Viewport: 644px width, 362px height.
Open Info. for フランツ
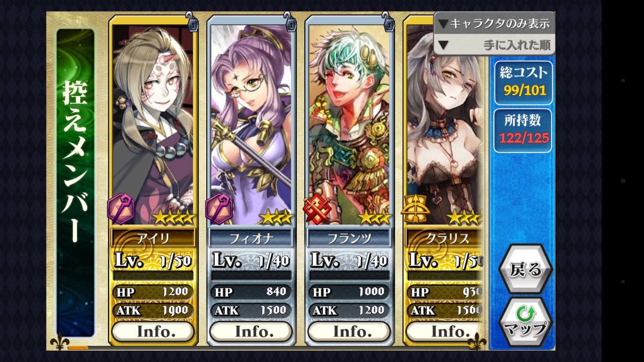click(349, 331)
